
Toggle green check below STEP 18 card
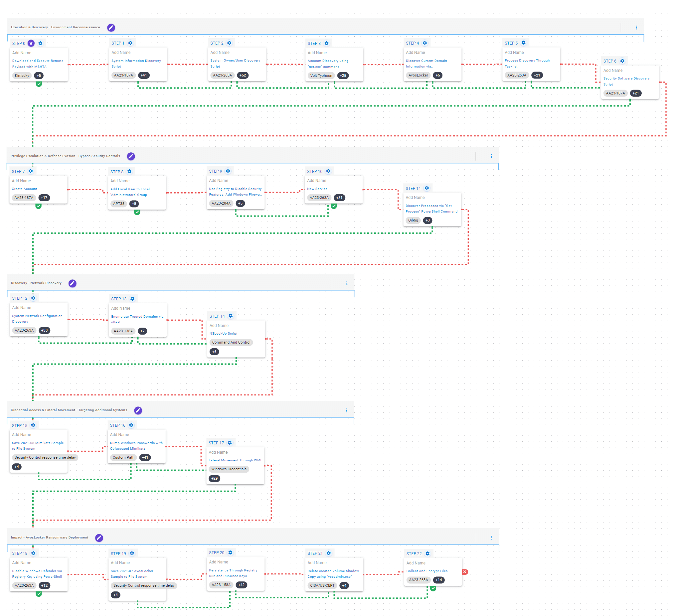[x=39, y=594]
